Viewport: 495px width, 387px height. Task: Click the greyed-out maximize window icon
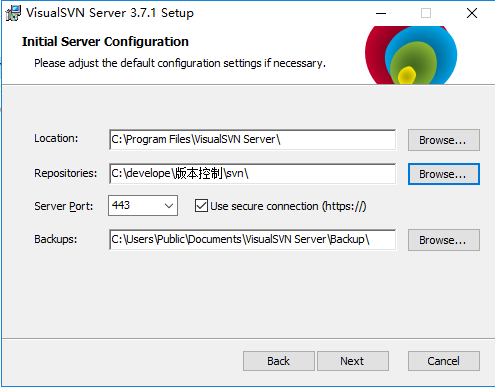click(426, 13)
